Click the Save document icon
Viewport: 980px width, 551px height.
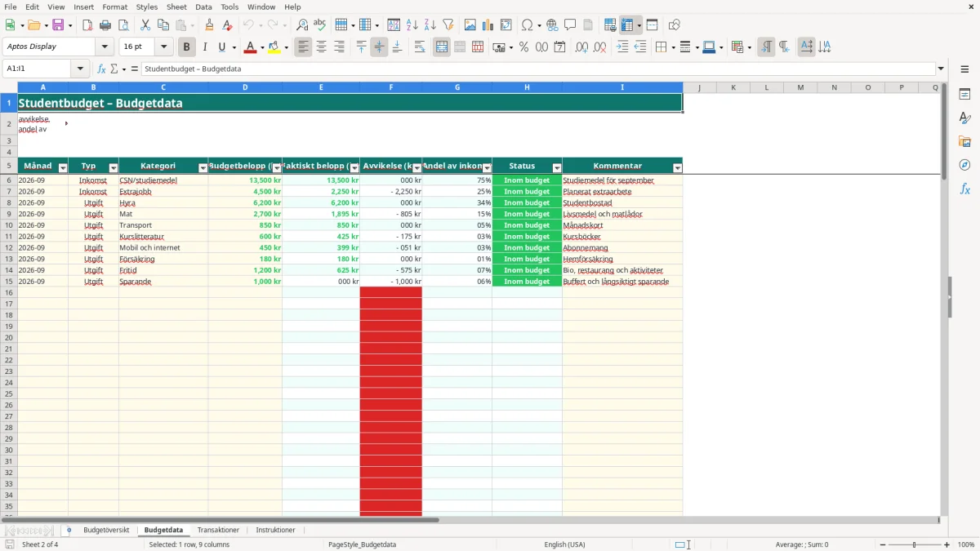coord(58,25)
